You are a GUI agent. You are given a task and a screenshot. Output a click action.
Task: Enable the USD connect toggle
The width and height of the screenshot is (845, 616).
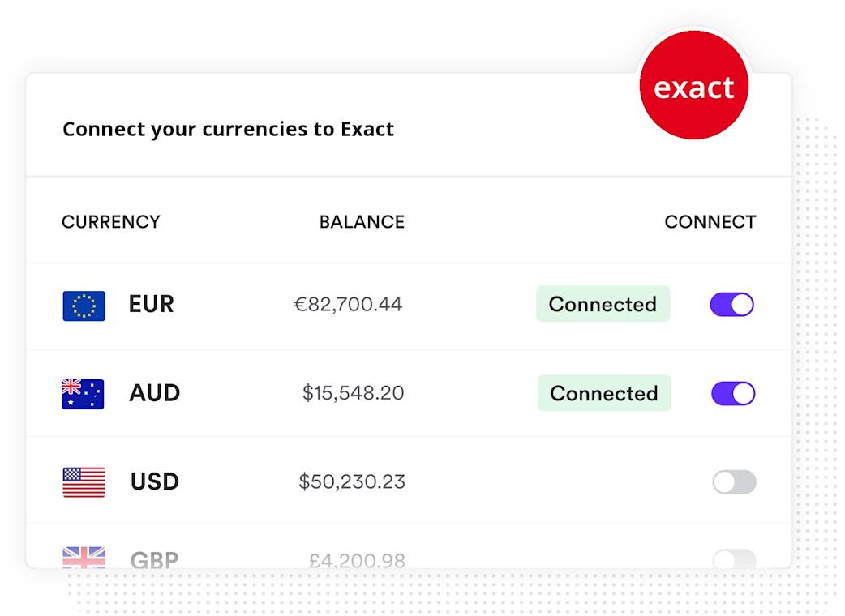[x=734, y=482]
